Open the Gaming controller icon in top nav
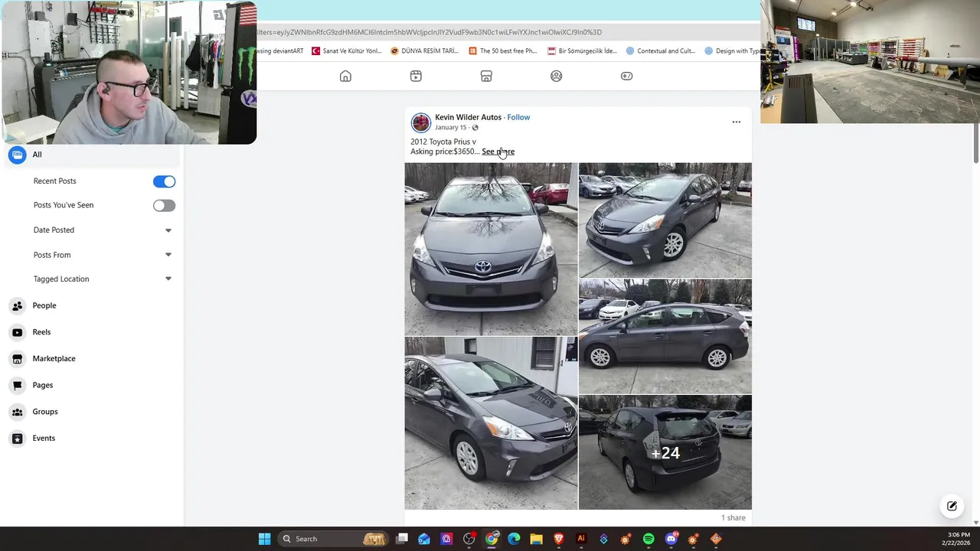This screenshot has height=551, width=980. (626, 76)
